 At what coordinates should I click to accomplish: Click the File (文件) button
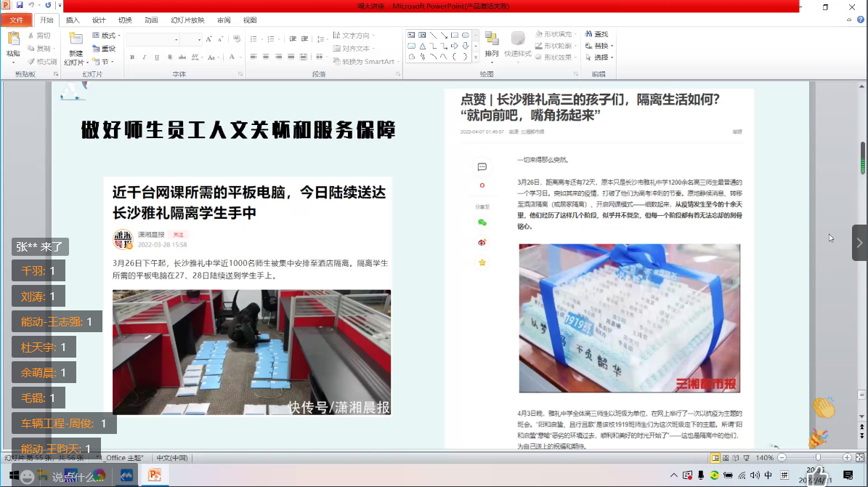coord(16,20)
